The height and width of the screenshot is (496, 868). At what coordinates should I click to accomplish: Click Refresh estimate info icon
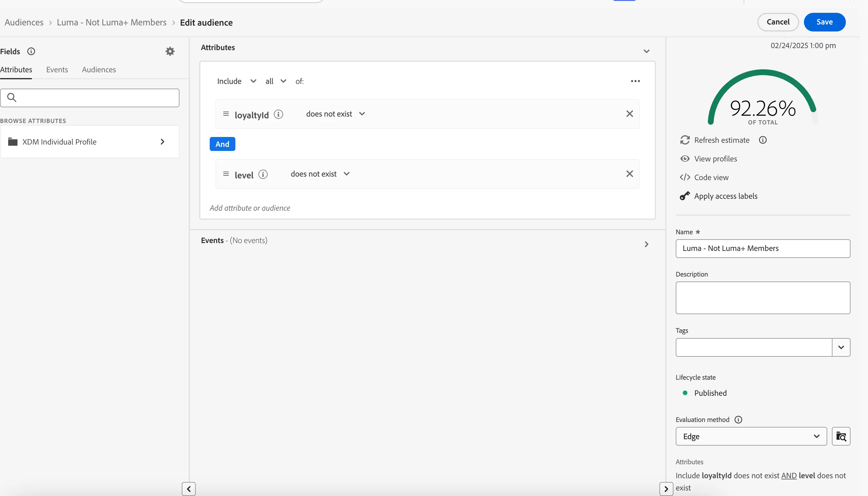click(x=763, y=140)
